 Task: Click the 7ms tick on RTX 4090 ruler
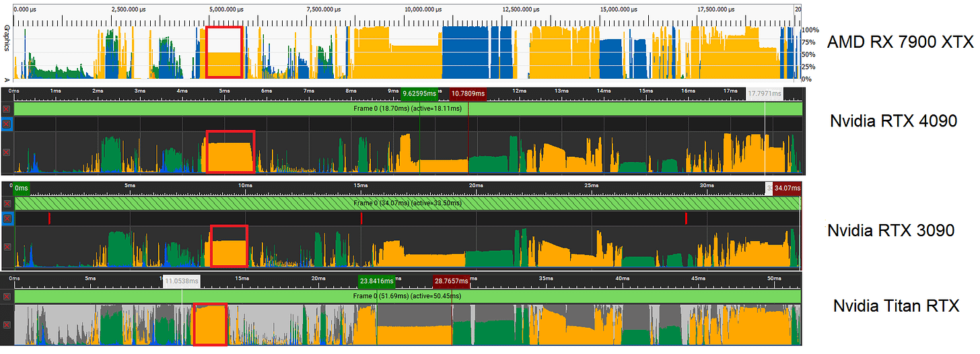308,91
